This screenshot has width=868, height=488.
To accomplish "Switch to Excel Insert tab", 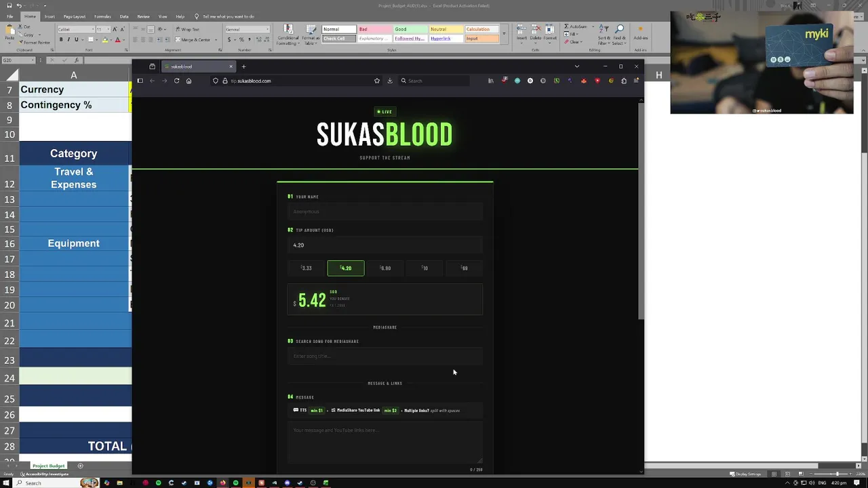I will (50, 16).
